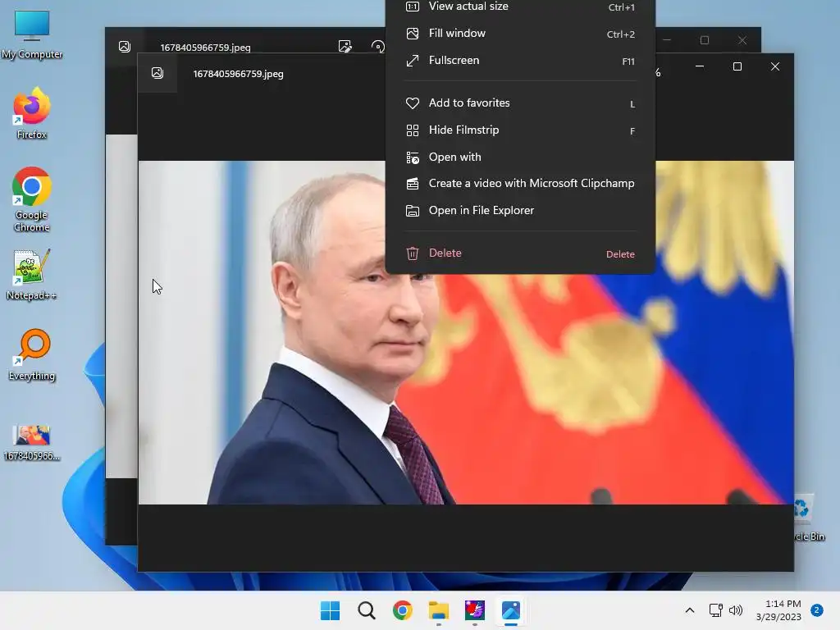The width and height of the screenshot is (840, 630).
Task: Click the heart icon beside Add to favorites
Action: tap(412, 103)
